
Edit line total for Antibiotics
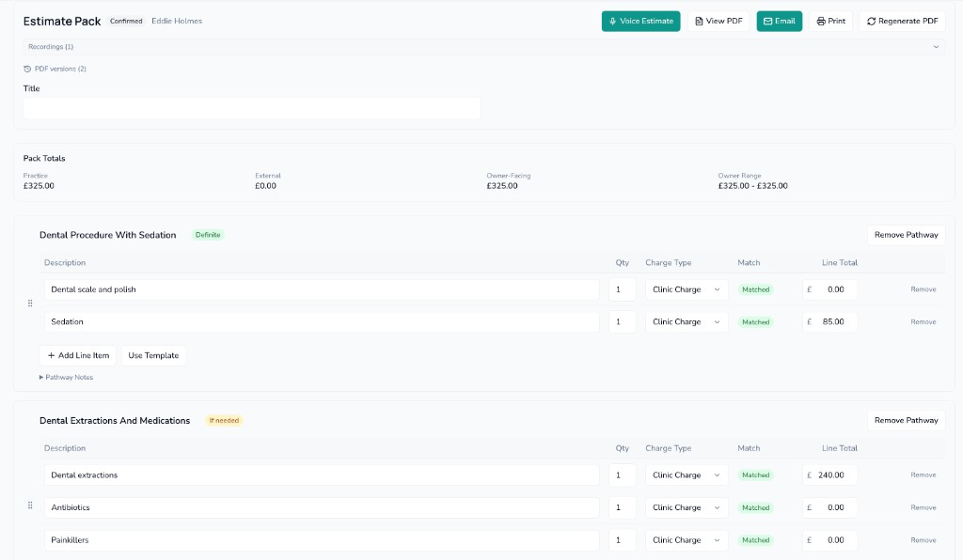[829, 508]
